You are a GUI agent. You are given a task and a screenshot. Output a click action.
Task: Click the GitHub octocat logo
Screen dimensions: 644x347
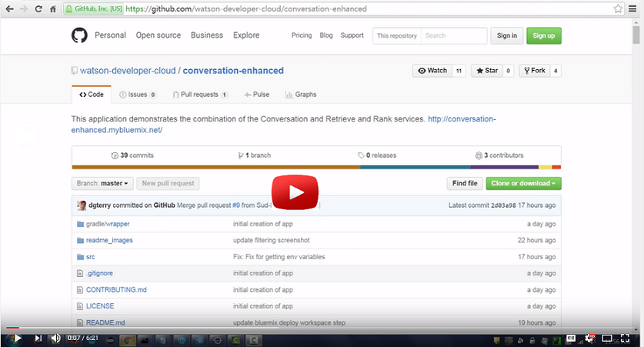[79, 35]
